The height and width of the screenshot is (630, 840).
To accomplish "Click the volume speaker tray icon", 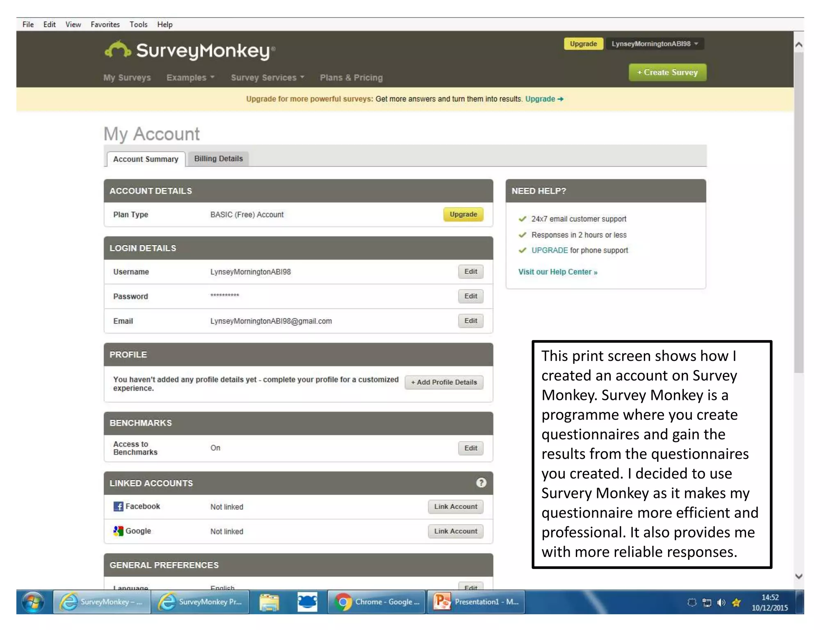I will tap(721, 603).
